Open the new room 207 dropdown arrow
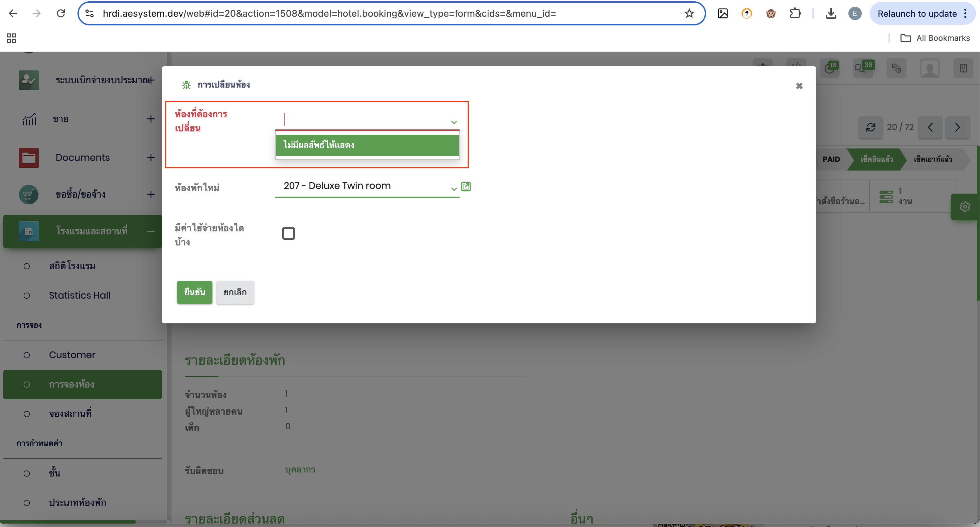 click(x=454, y=189)
